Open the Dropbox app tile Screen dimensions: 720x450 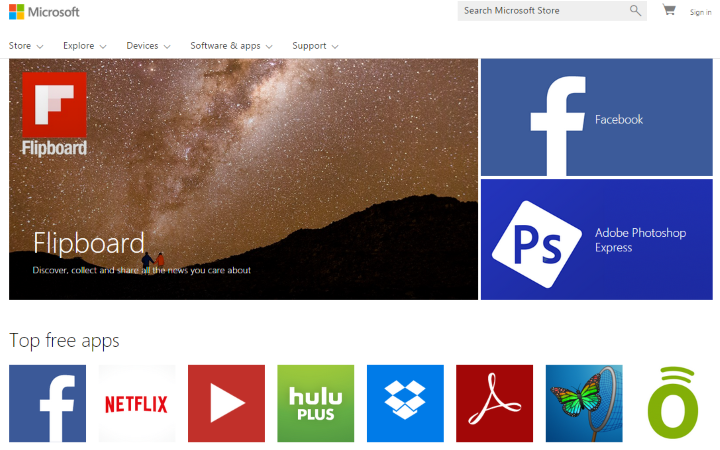point(405,403)
